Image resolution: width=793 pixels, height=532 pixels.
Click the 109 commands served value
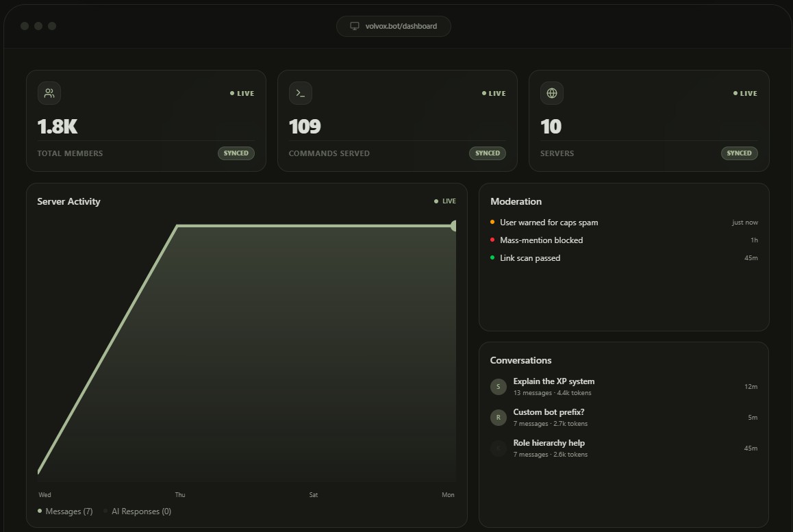click(x=305, y=127)
